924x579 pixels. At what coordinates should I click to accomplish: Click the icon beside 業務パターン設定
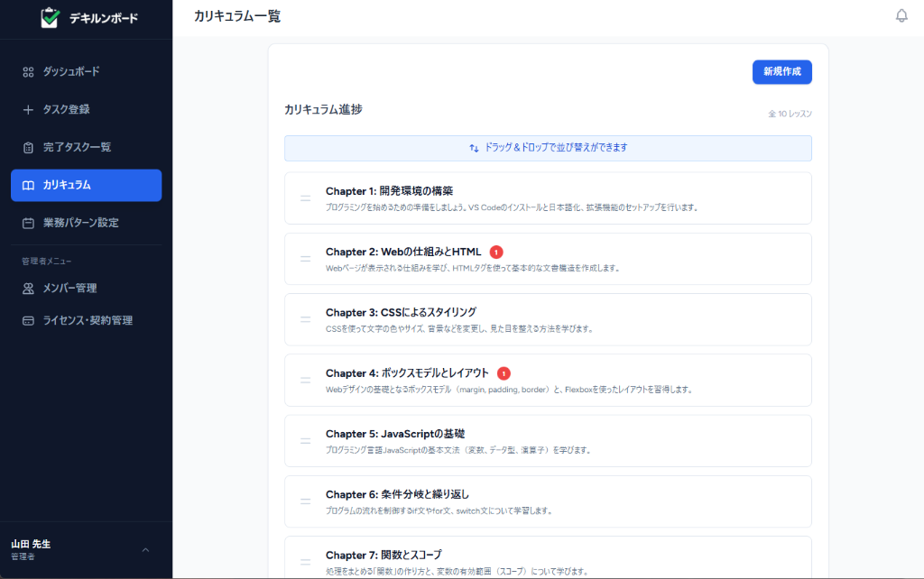pyautogui.click(x=30, y=223)
